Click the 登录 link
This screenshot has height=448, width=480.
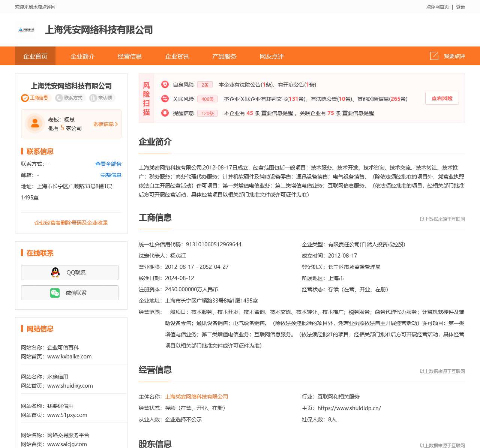(460, 7)
